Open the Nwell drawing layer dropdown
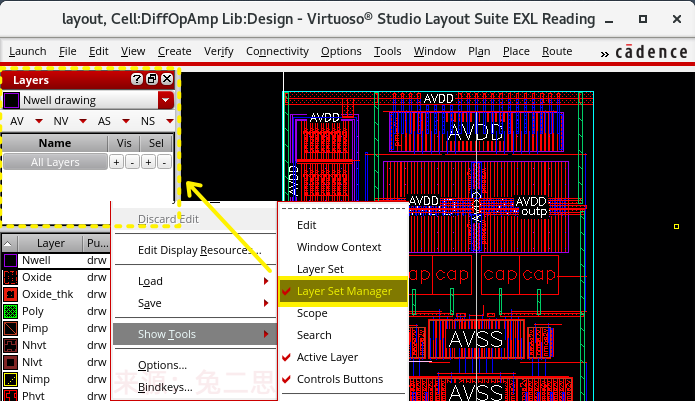The height and width of the screenshot is (401, 695). point(165,100)
